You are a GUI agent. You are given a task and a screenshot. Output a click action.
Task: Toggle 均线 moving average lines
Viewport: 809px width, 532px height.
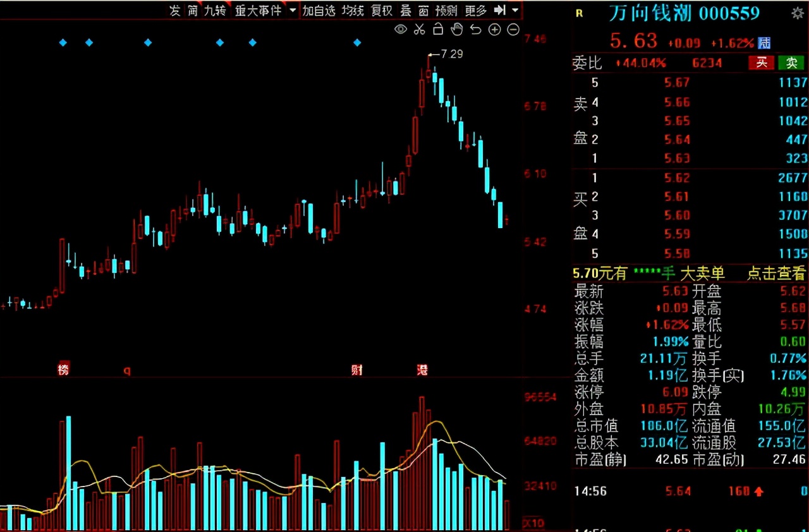tap(353, 10)
